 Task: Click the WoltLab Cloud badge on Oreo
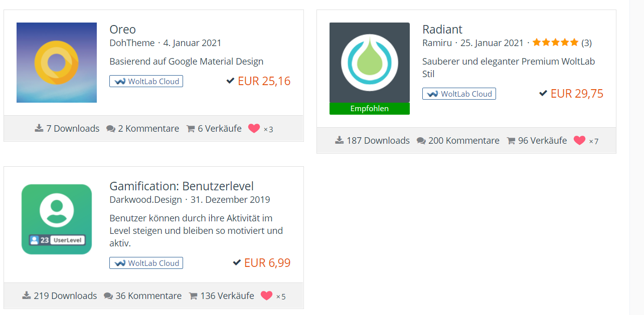[x=146, y=81]
